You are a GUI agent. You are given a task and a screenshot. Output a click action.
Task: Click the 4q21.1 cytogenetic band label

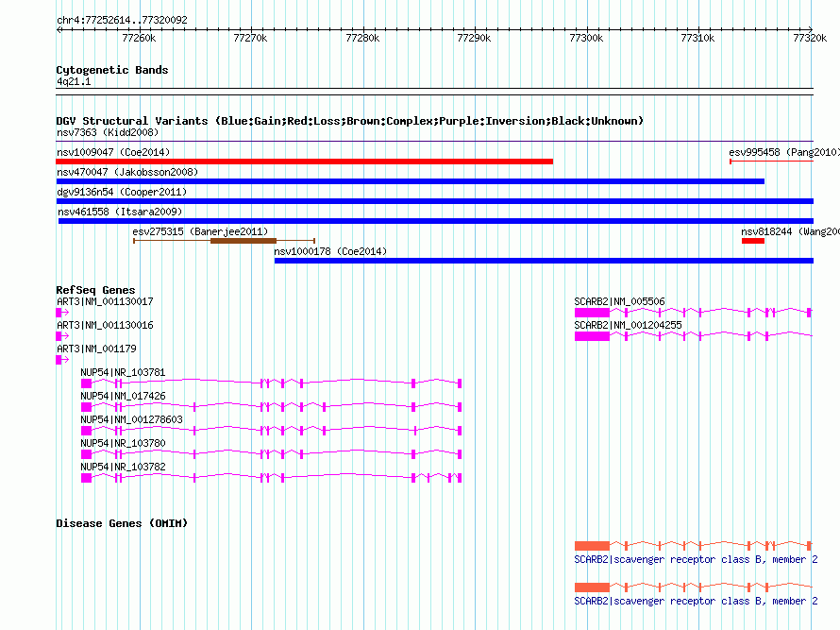[x=74, y=82]
